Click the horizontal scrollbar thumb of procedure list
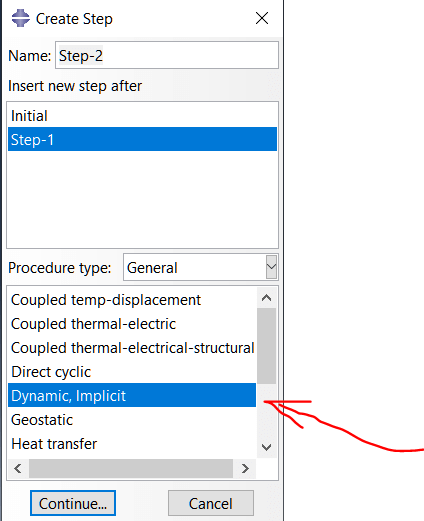424x521 pixels. 131,468
